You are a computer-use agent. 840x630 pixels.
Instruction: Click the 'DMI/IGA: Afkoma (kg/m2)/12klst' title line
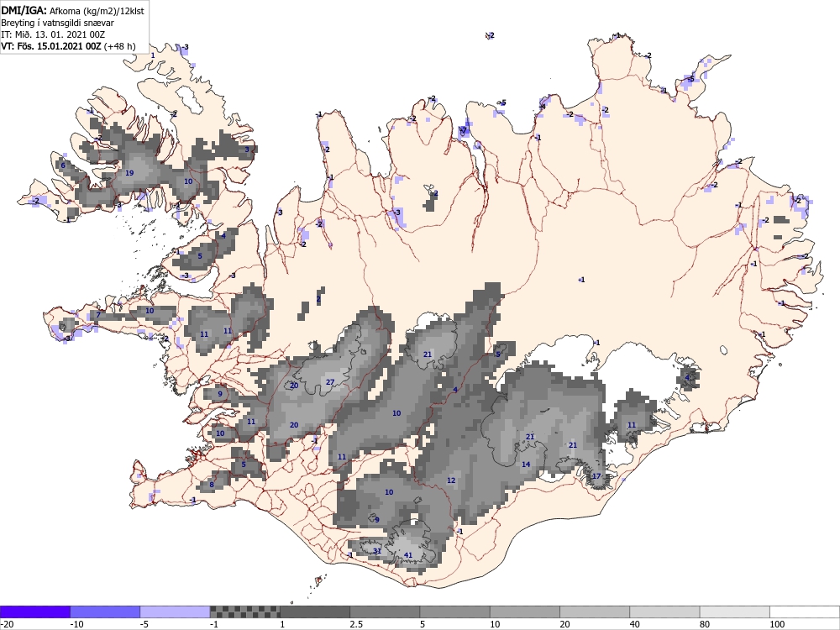click(72, 10)
